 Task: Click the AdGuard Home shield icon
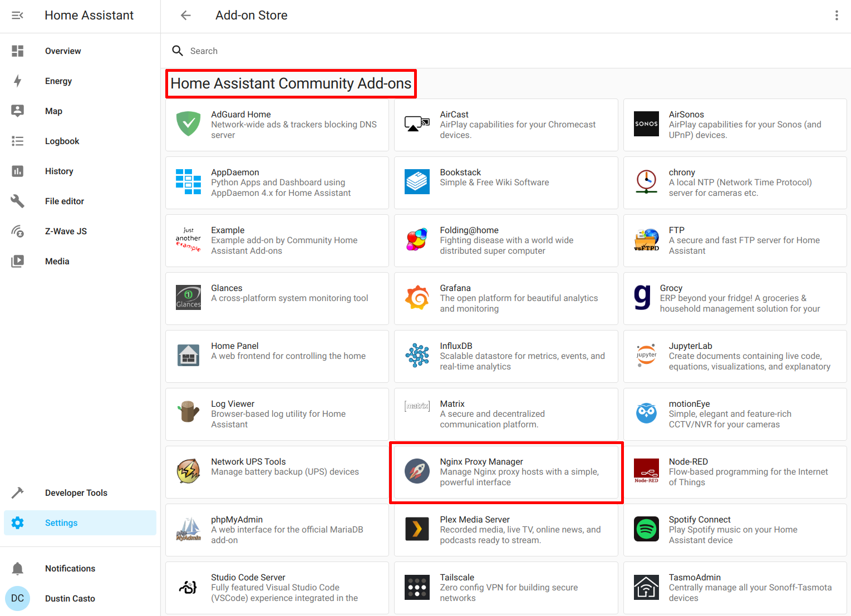point(189,125)
